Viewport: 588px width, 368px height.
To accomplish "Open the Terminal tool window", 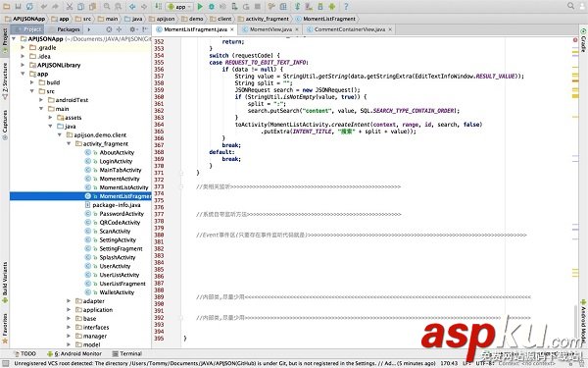I will coord(126,353).
